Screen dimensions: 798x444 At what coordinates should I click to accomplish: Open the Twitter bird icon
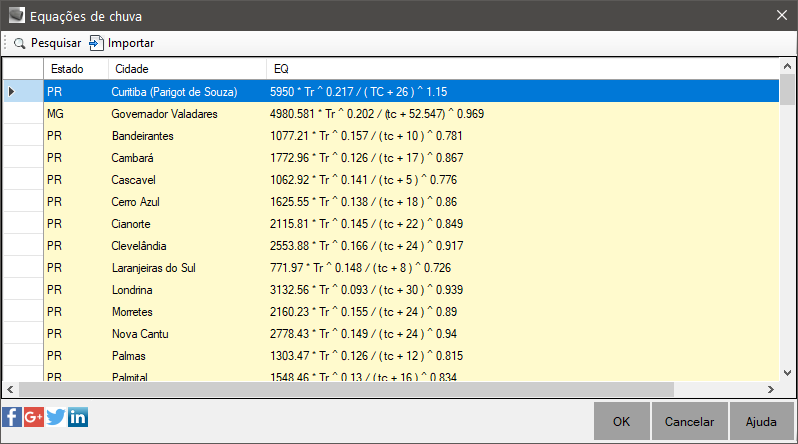55,417
